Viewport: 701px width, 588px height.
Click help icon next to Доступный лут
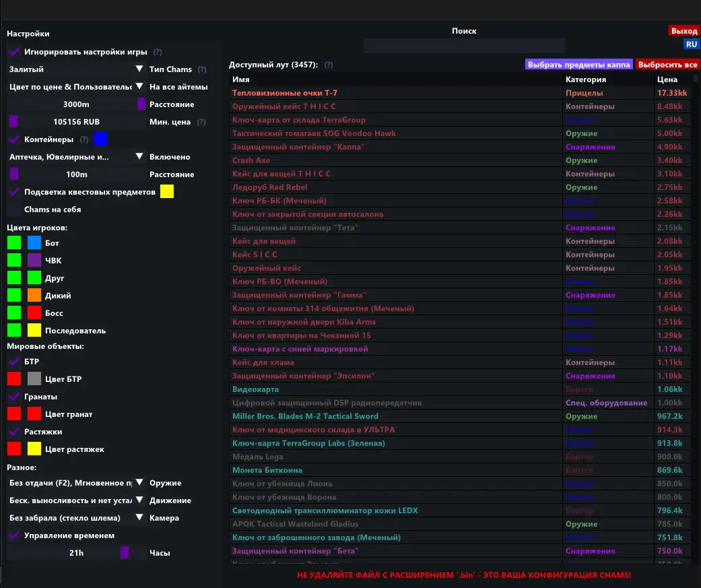pos(329,65)
